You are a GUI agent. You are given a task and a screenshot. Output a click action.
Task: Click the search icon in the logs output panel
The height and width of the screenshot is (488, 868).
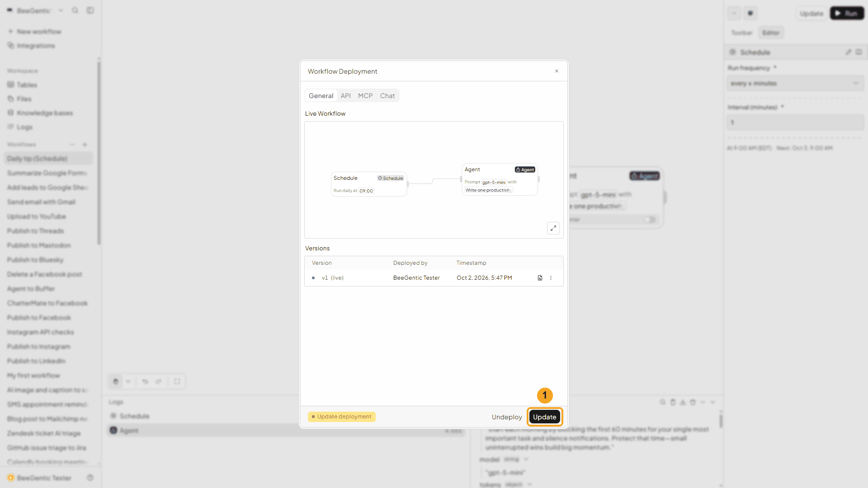662,402
